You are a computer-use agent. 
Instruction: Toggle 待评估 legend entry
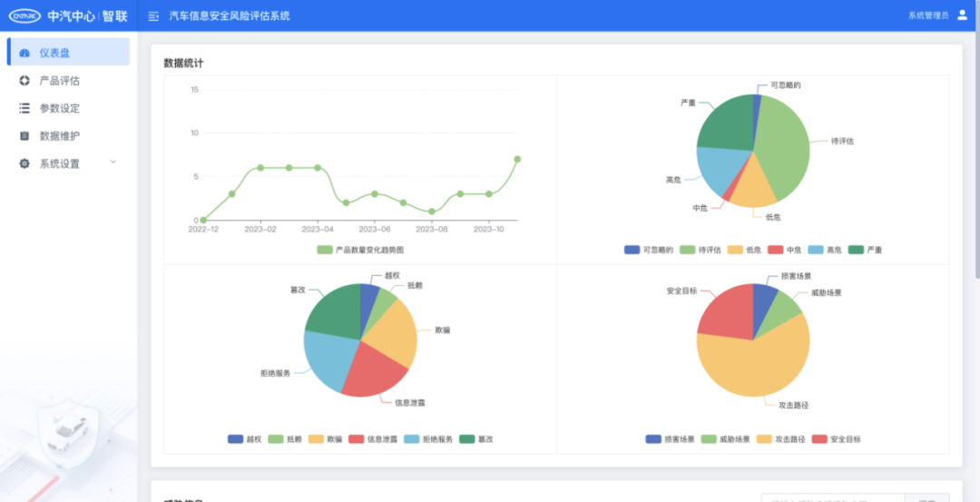point(700,250)
